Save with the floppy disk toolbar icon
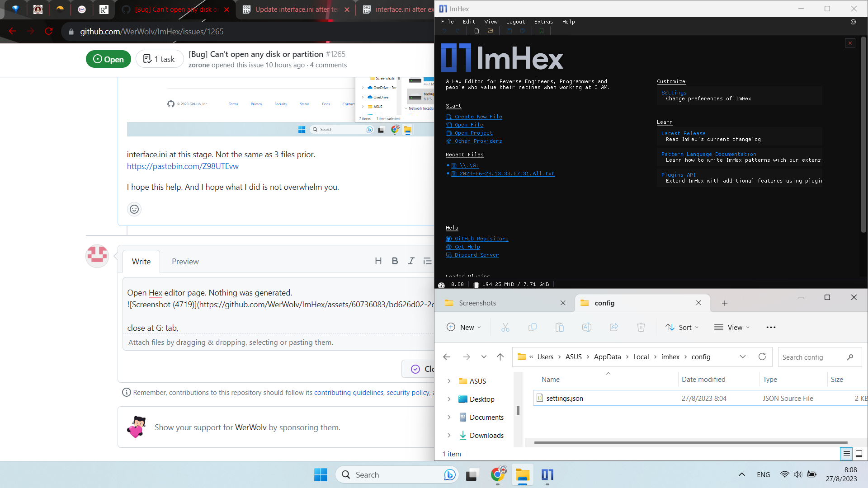 coord(509,31)
